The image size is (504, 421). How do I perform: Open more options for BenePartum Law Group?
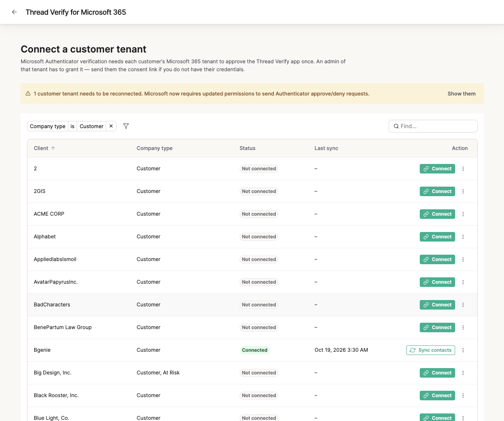coord(463,327)
